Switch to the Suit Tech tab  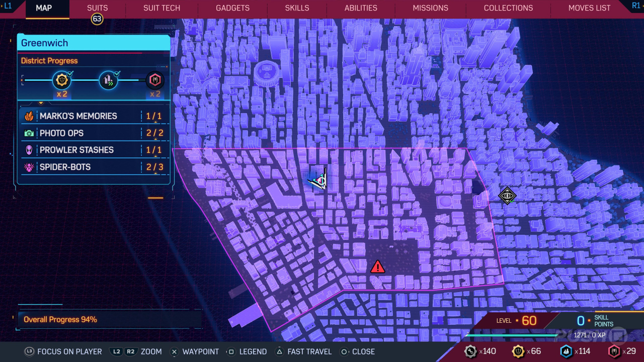coord(162,8)
